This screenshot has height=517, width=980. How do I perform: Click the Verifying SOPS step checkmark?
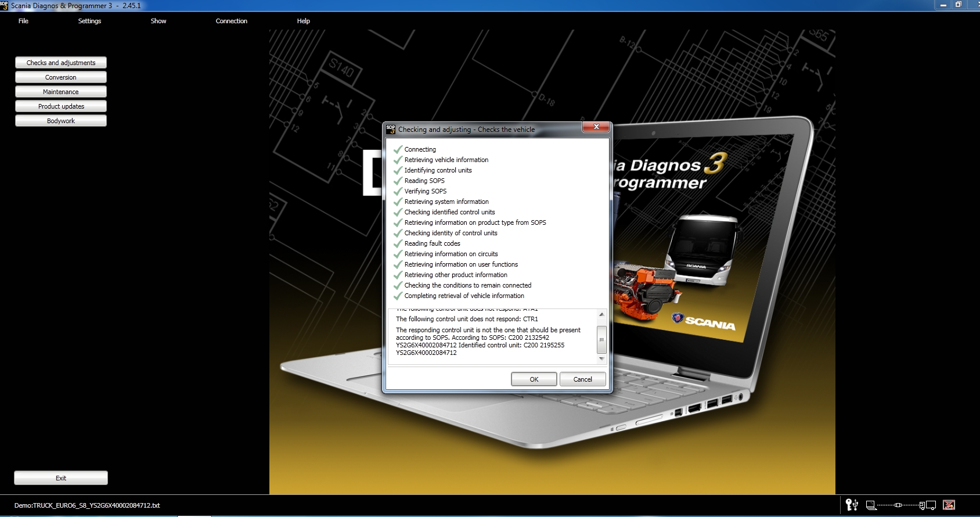pyautogui.click(x=398, y=191)
